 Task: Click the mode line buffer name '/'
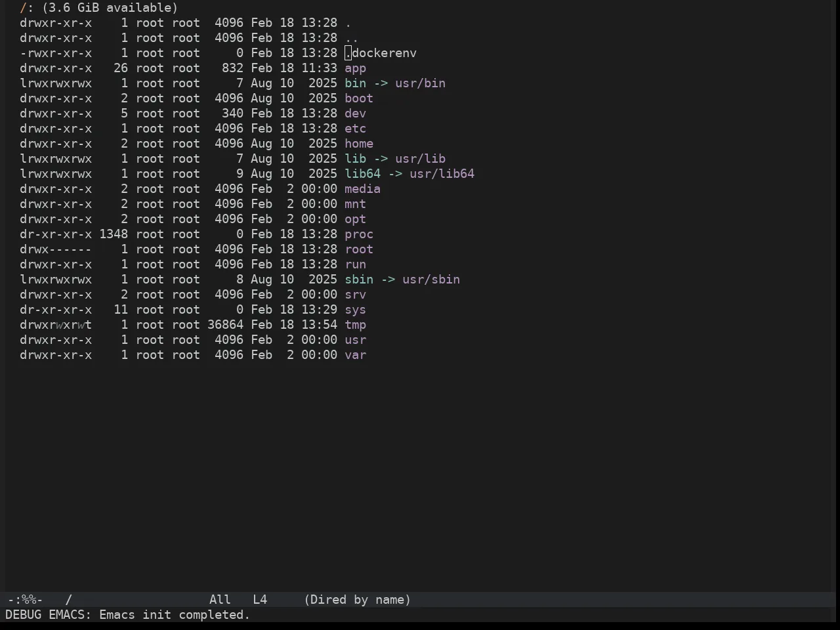tap(68, 600)
